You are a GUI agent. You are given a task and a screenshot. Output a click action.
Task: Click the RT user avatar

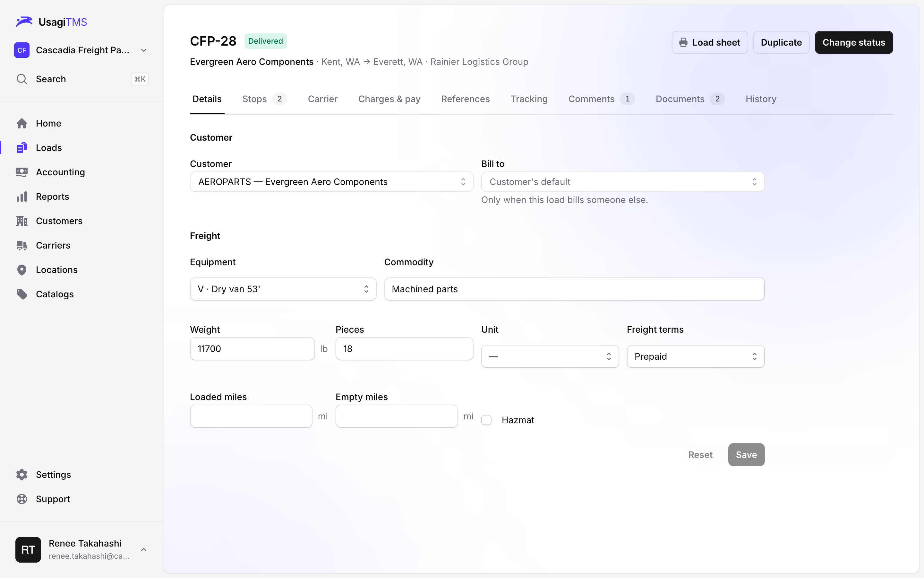[28, 550]
